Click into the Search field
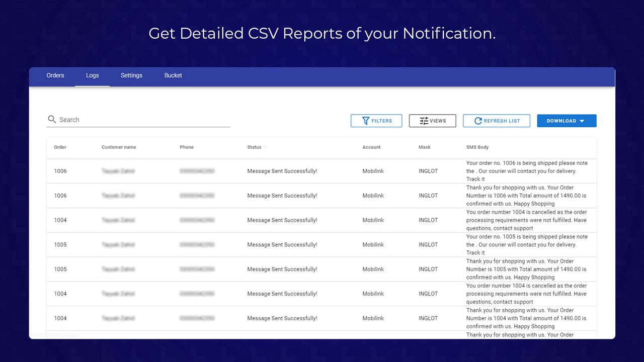Image resolution: width=644 pixels, height=362 pixels. coord(138,120)
